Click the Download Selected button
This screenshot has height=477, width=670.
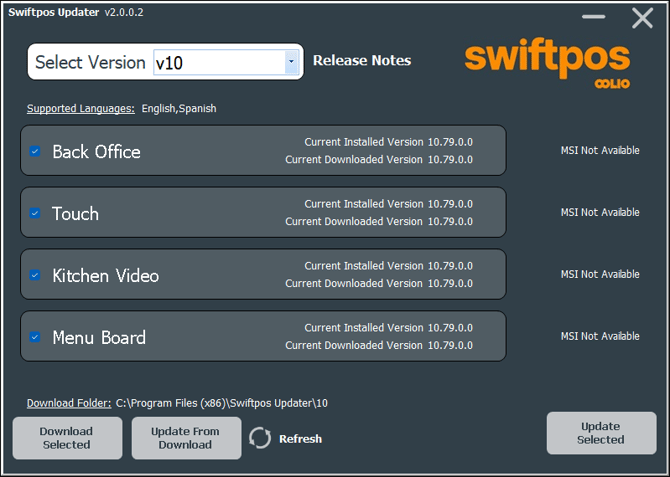click(x=68, y=438)
